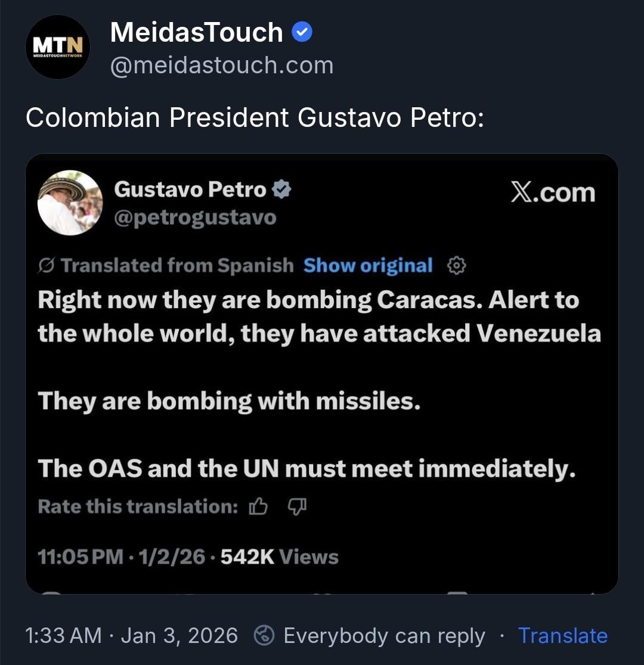644x665 pixels.
Task: Open the MTN MeidasTouch profile avatar
Action: pyautogui.click(x=58, y=47)
